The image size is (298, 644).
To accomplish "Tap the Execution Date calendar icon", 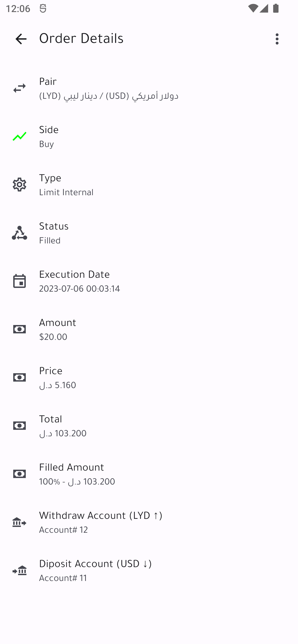I will point(19,281).
